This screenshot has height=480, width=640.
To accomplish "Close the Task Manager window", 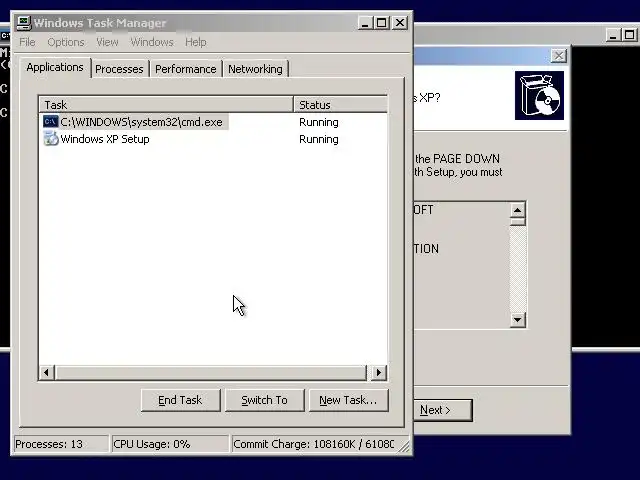I will (400, 23).
